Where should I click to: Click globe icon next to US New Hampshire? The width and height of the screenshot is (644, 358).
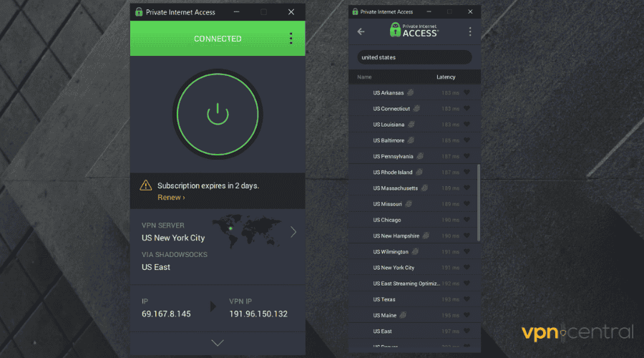coord(426,236)
